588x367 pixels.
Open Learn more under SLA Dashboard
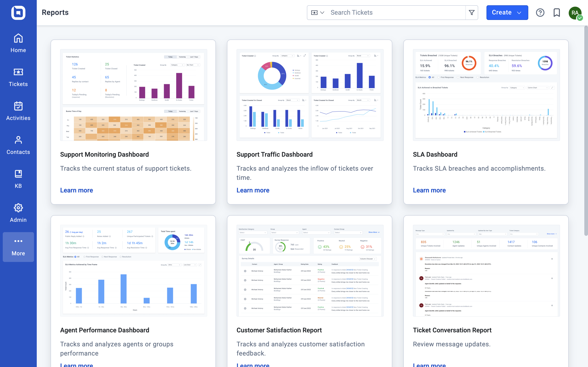429,190
